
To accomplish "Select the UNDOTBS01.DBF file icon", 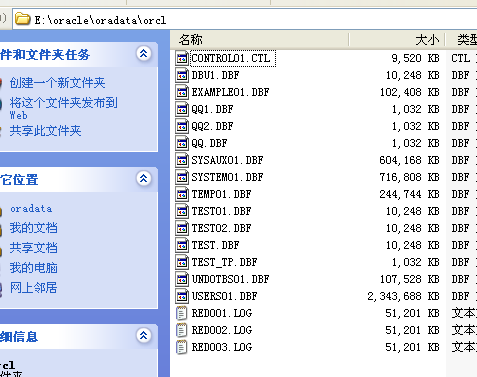I will pyautogui.click(x=182, y=279).
